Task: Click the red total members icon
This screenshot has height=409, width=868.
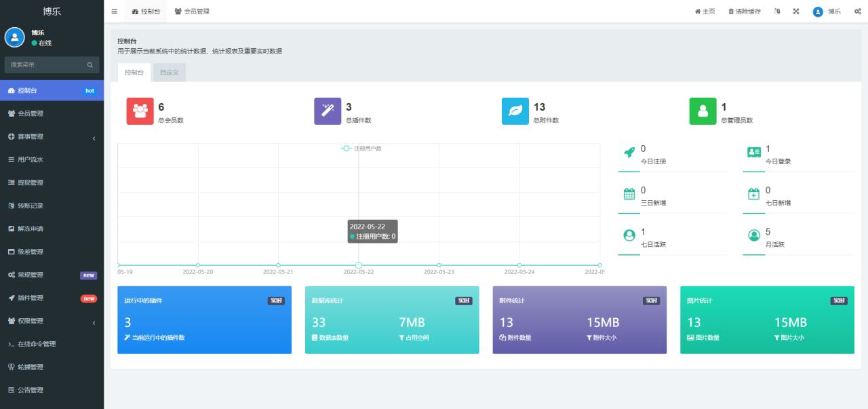Action: [x=140, y=111]
